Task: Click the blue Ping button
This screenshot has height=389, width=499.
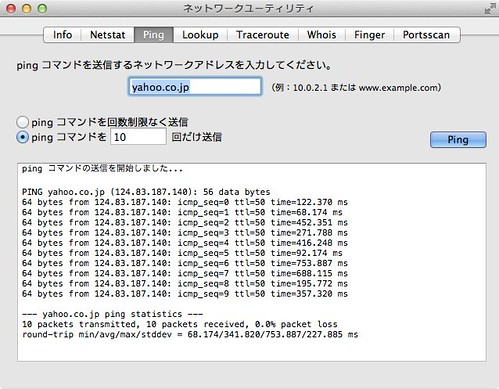Action: pos(458,139)
